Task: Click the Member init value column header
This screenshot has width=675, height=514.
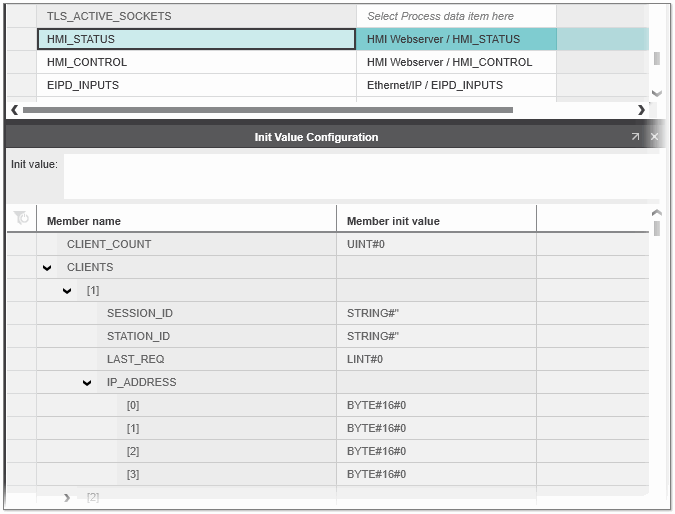Action: (x=436, y=221)
